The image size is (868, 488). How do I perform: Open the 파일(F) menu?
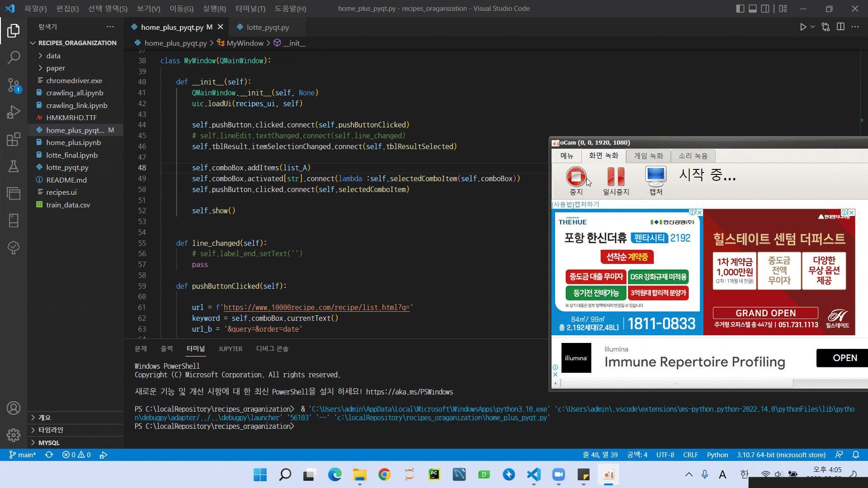coord(35,9)
